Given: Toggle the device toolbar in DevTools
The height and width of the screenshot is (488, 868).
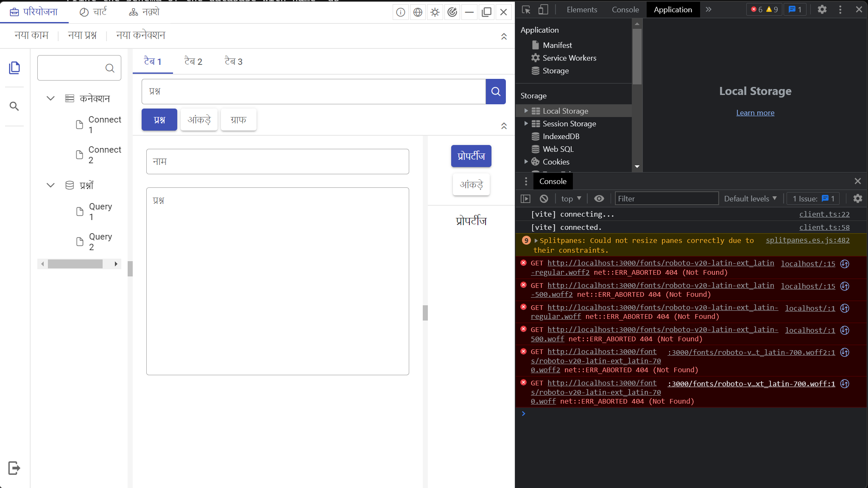Looking at the screenshot, I should point(543,9).
